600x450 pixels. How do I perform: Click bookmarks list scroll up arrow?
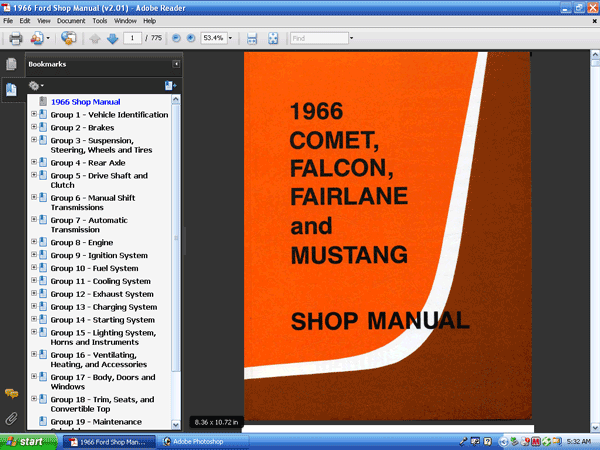point(176,99)
